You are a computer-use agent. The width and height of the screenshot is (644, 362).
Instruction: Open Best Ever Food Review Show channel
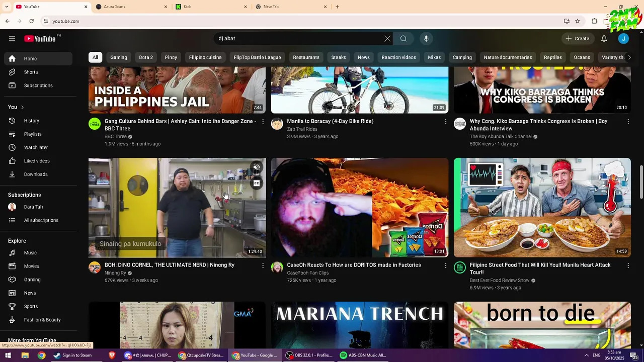click(x=500, y=281)
